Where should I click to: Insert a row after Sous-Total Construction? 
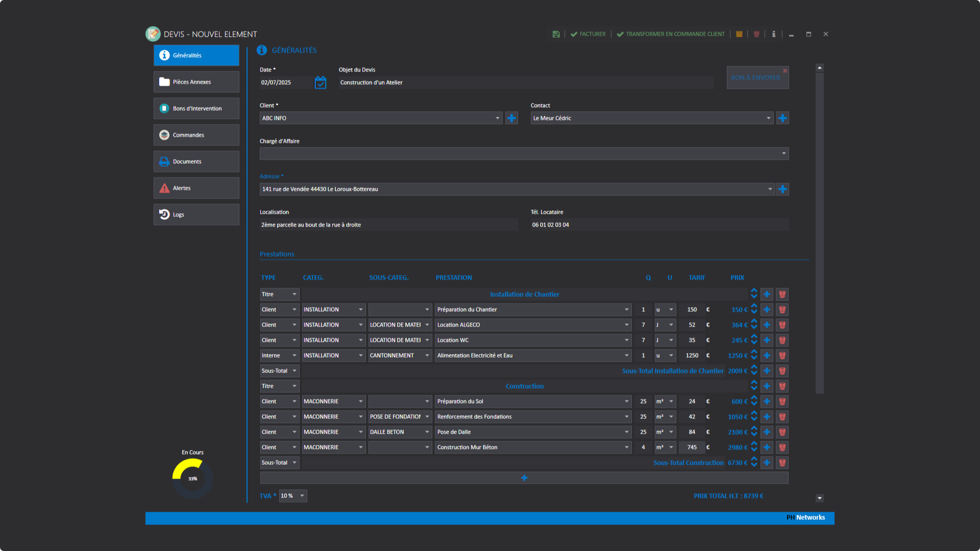pyautogui.click(x=767, y=463)
